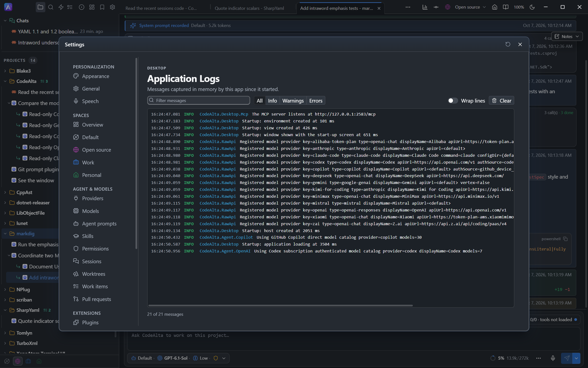Click the lightning bolt icon in toolbar
588x368 pixels.
[61, 7]
